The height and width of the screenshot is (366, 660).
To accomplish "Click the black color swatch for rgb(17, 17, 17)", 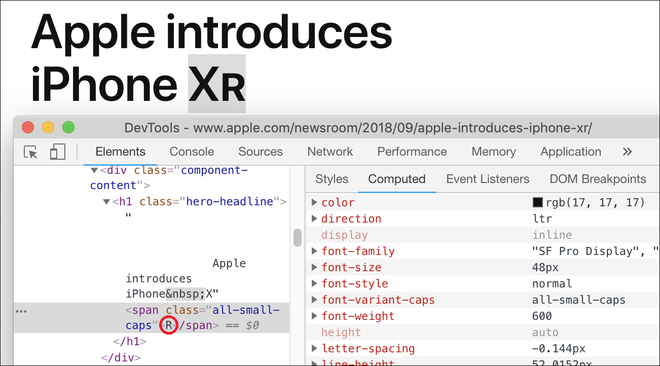I will tap(538, 202).
